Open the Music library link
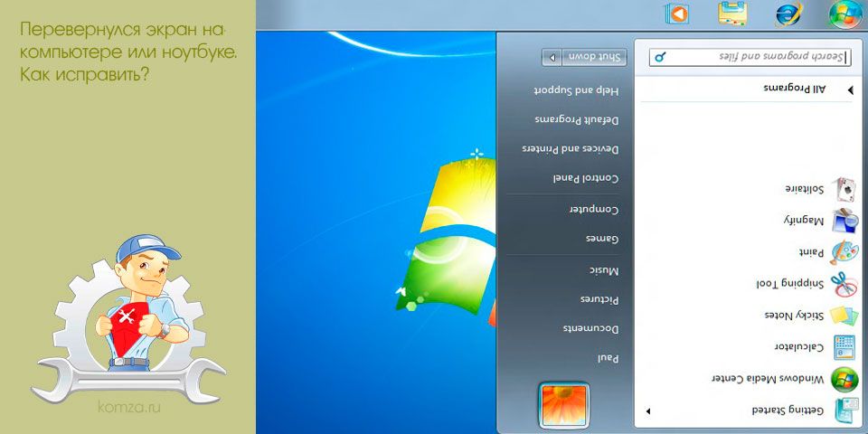The height and width of the screenshot is (434, 868). (604, 270)
